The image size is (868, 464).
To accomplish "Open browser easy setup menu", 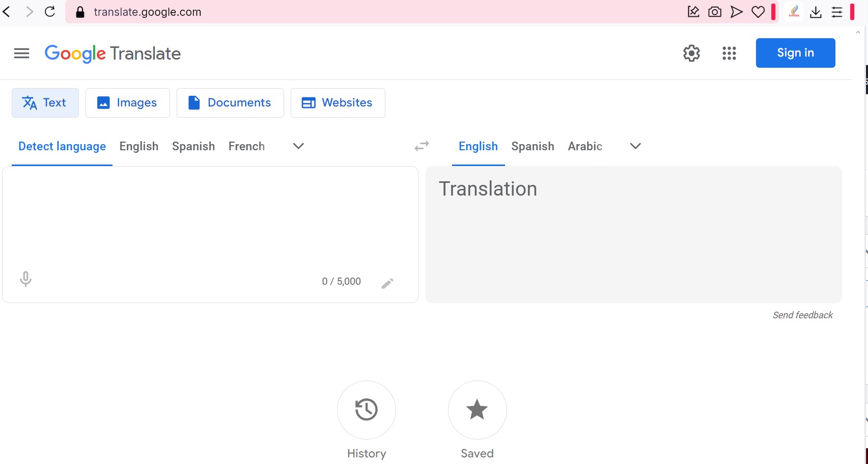I will pyautogui.click(x=837, y=12).
